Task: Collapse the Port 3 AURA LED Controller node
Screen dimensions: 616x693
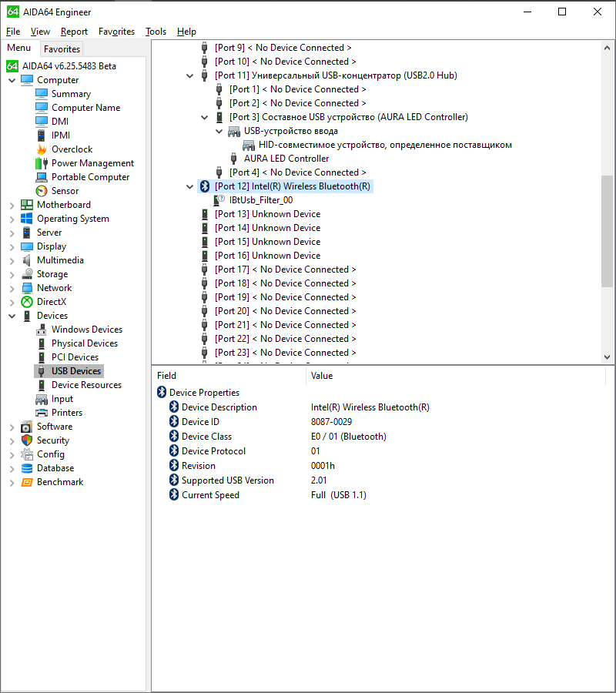Action: [205, 118]
